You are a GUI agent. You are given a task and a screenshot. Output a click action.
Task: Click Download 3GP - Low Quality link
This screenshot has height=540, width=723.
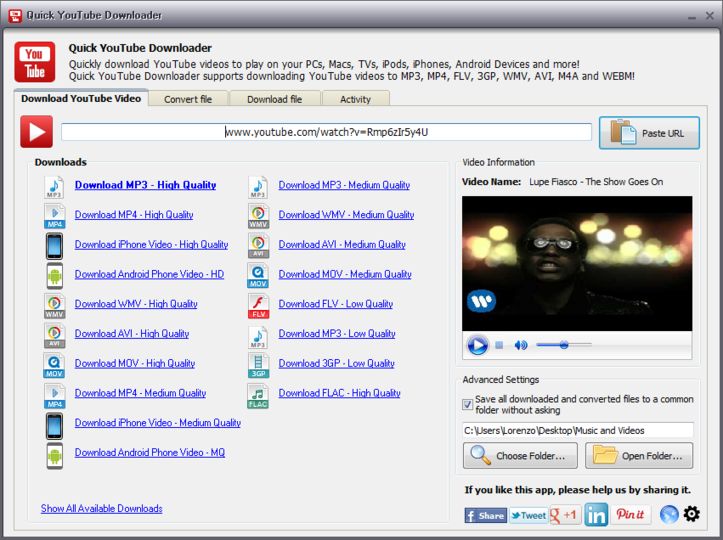click(337, 363)
